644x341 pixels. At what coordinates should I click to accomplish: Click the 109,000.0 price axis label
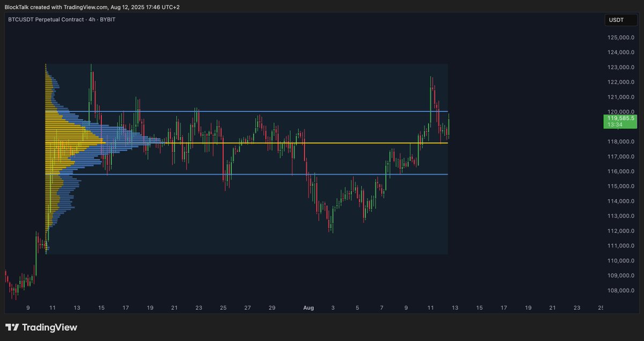coord(621,276)
